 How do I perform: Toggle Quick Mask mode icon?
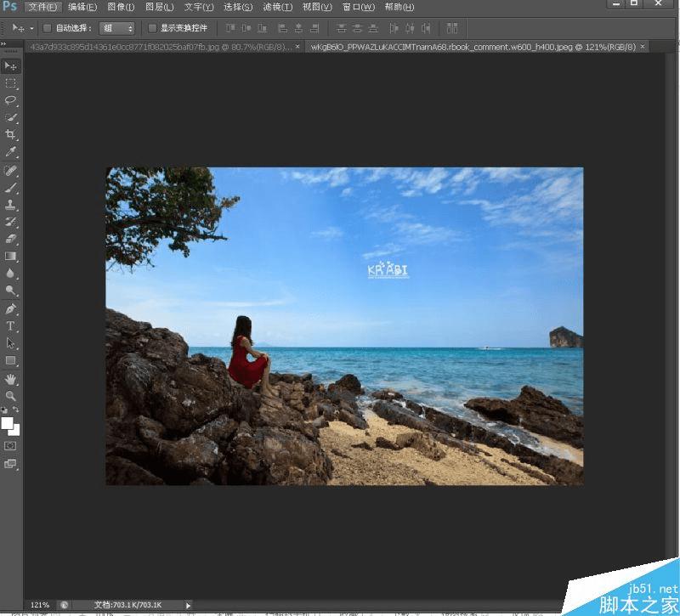[x=10, y=446]
